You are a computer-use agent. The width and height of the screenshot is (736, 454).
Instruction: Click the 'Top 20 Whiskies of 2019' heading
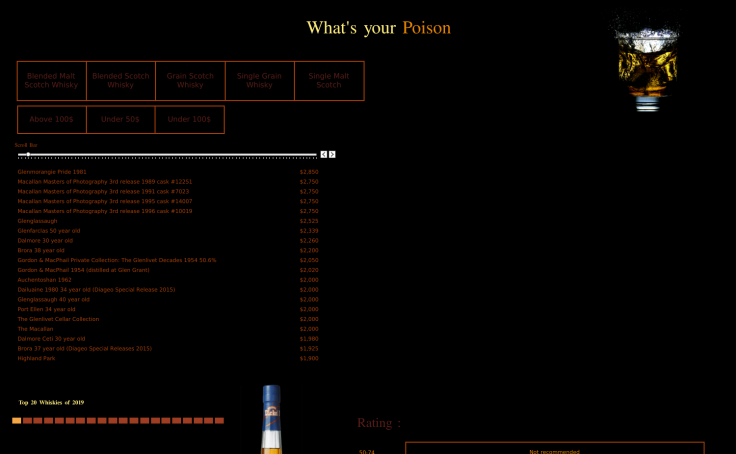[51, 402]
